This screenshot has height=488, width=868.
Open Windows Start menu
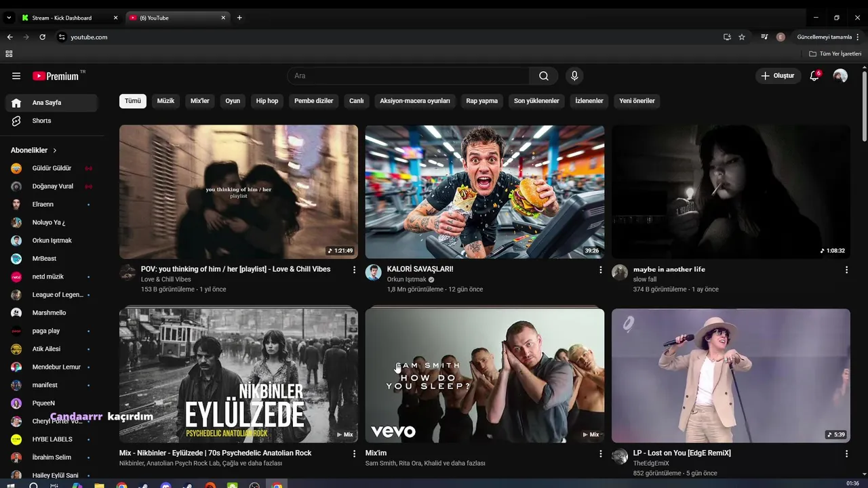click(x=10, y=485)
